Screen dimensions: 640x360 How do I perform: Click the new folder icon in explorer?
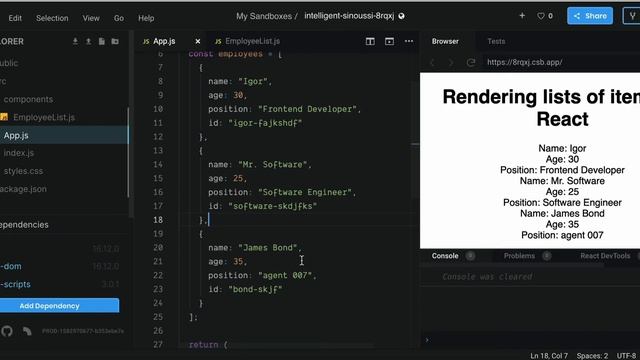point(115,41)
